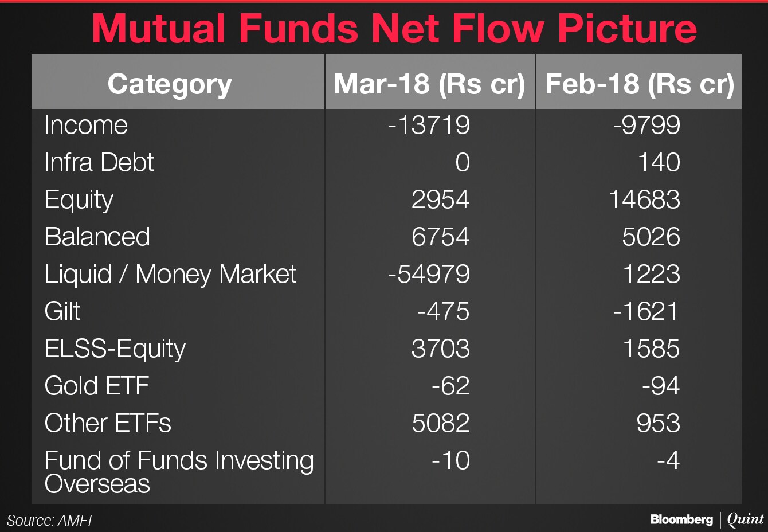
Task: Click Fund of Funds Investing Overseas label
Action: tap(179, 471)
